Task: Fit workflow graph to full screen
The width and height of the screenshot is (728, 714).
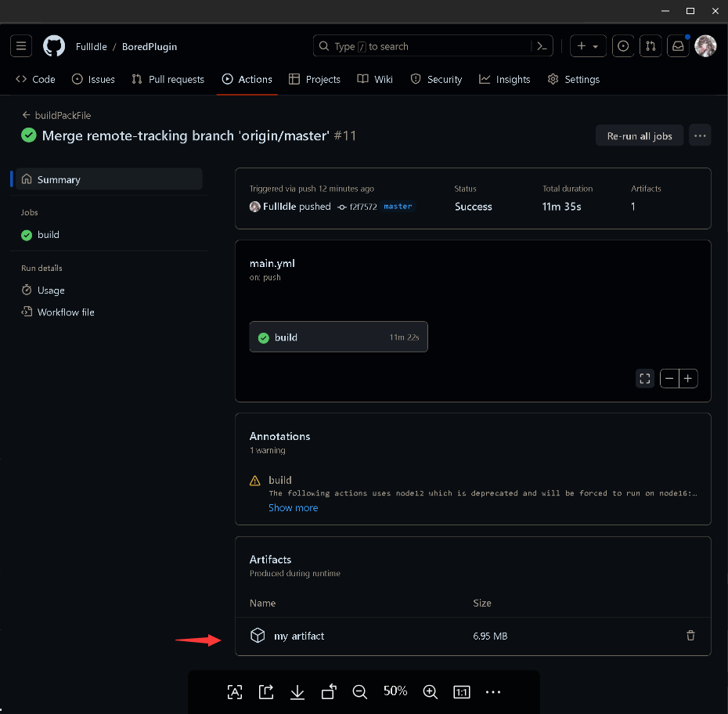Action: click(645, 378)
